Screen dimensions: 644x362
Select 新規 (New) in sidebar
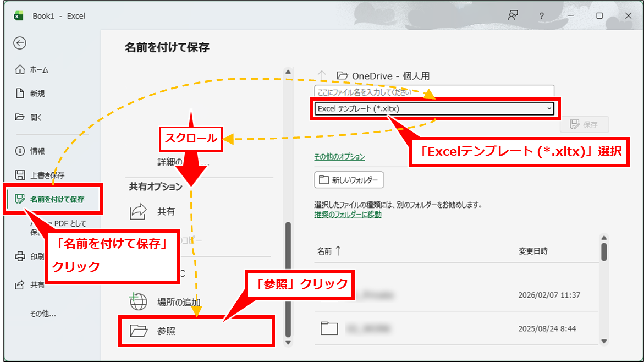(37, 94)
